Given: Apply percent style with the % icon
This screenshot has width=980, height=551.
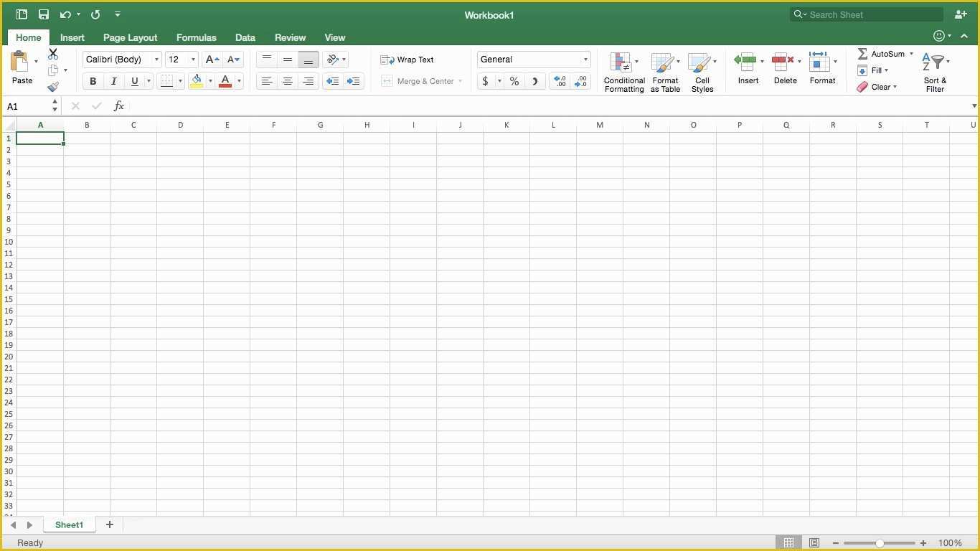Looking at the screenshot, I should [514, 81].
